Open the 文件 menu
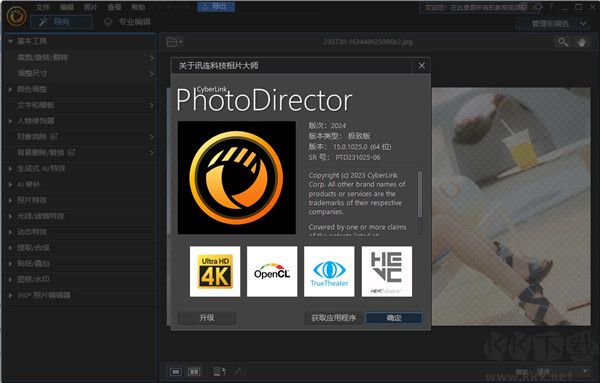 (43, 7)
